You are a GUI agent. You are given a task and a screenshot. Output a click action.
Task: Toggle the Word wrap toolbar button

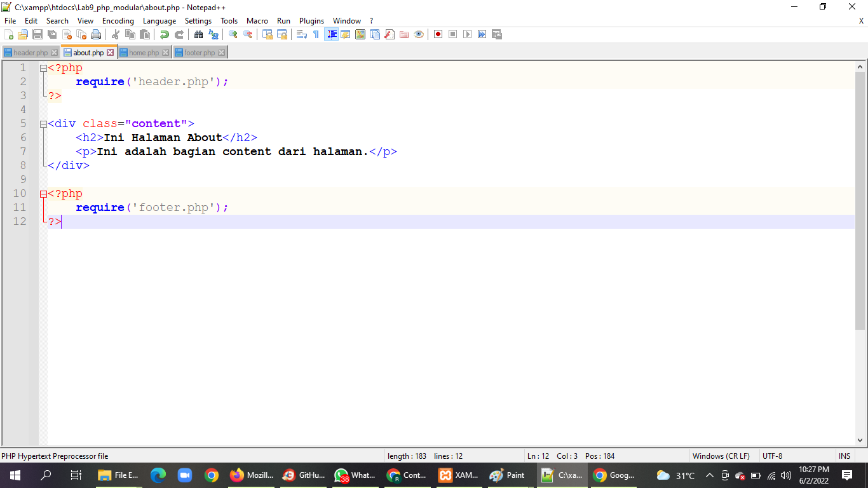pyautogui.click(x=302, y=34)
